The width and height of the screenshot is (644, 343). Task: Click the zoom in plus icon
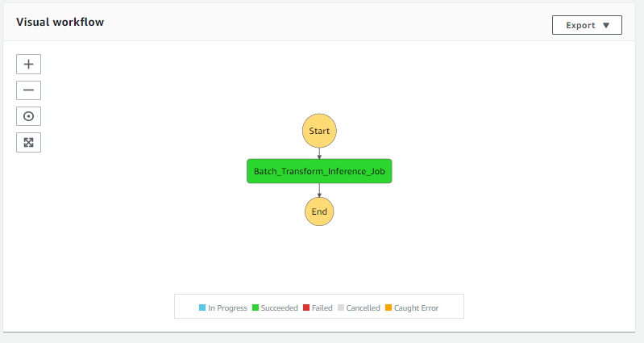pyautogui.click(x=28, y=65)
